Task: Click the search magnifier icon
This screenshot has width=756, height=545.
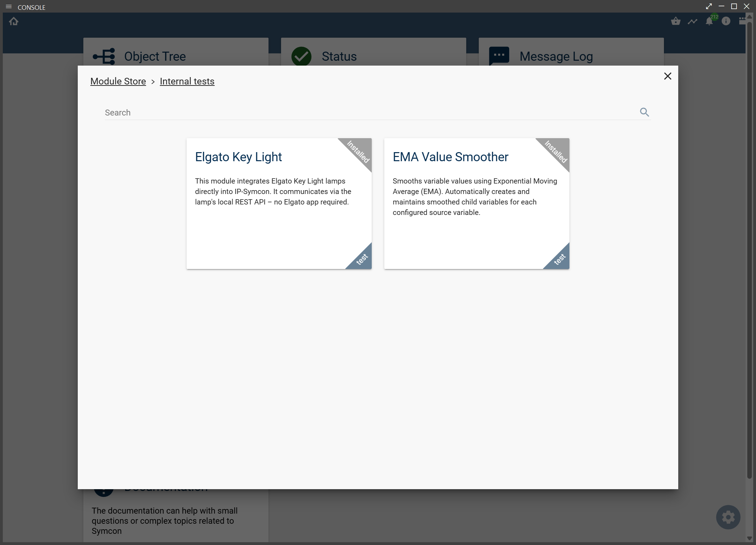Action: click(644, 112)
